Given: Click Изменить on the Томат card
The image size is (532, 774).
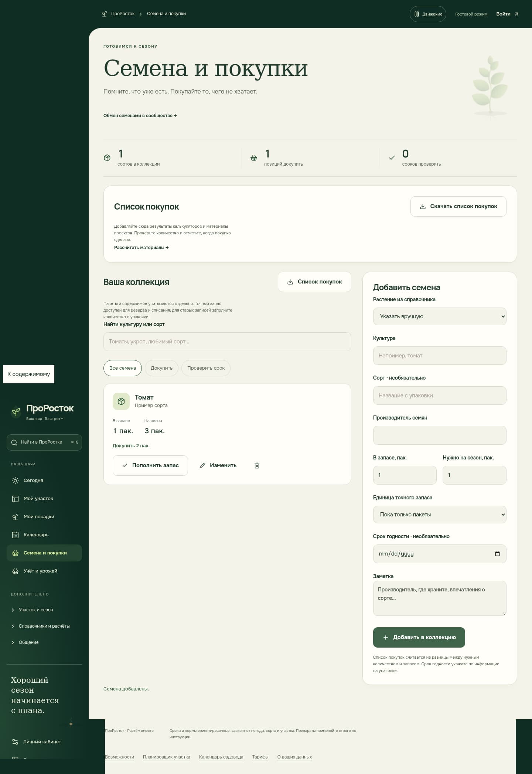Looking at the screenshot, I should (218, 465).
